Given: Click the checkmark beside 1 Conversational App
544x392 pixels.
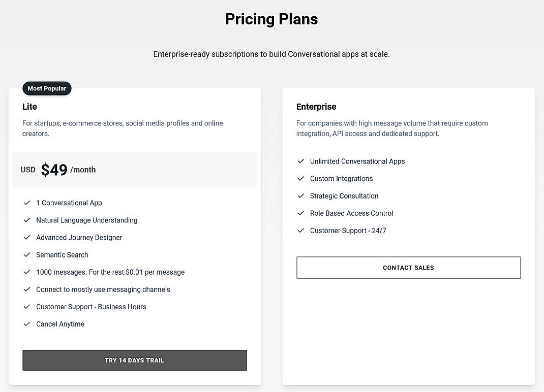Looking at the screenshot, I should (27, 203).
